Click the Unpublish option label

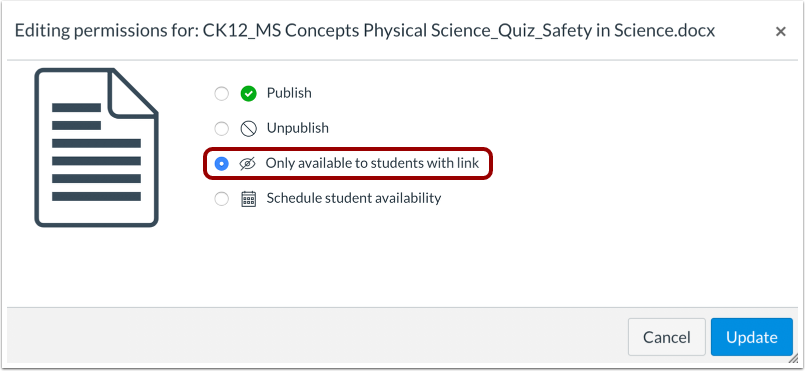click(298, 128)
